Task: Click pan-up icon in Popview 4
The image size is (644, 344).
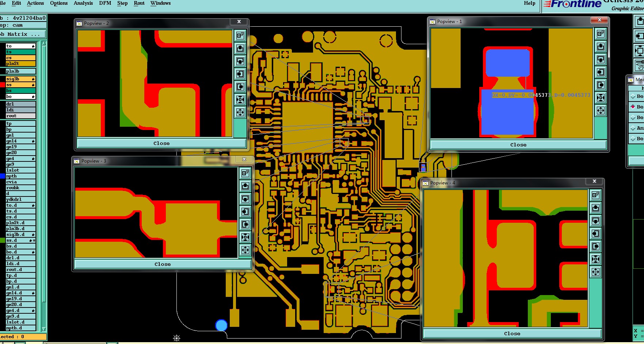Action: (595, 208)
